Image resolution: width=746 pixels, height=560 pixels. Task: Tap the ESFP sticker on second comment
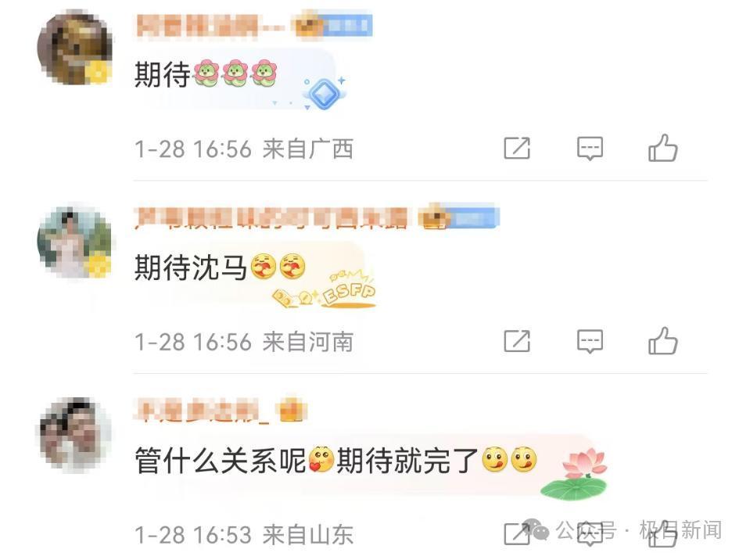pos(325,289)
